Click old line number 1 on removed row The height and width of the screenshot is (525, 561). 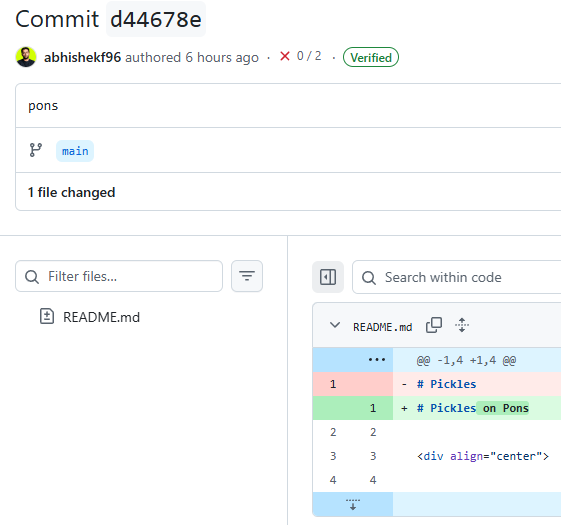click(x=333, y=384)
